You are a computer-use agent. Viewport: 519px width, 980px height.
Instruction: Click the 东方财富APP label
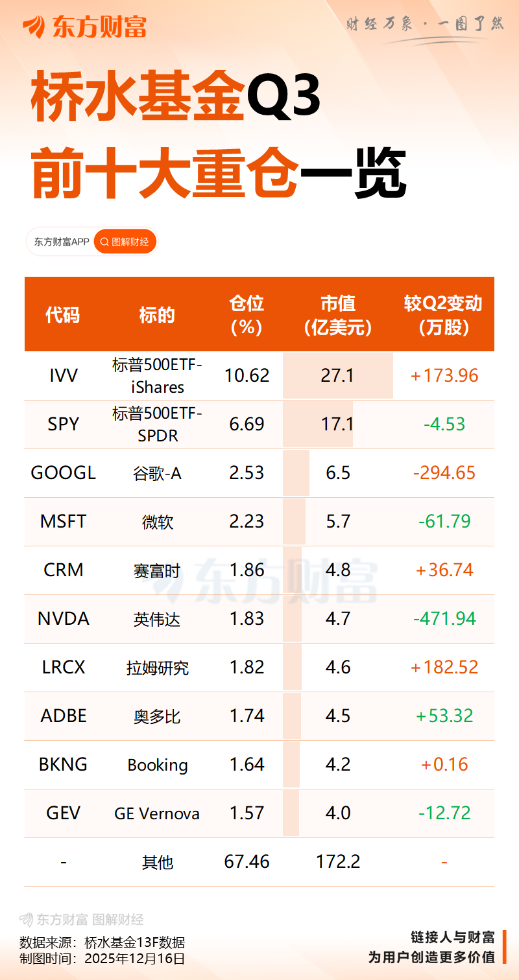click(62, 242)
